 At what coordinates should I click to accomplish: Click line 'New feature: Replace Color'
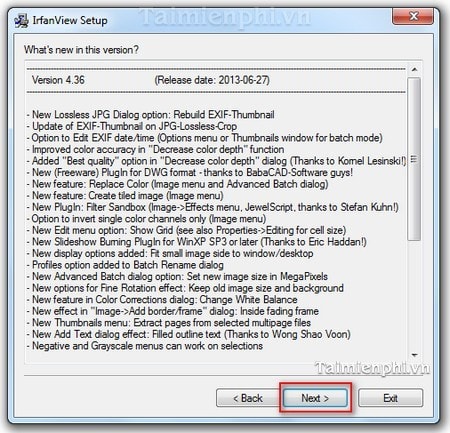[178, 184]
